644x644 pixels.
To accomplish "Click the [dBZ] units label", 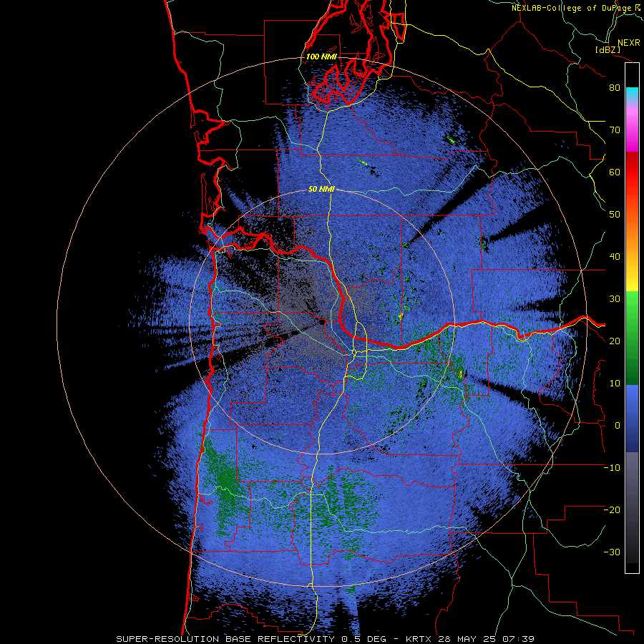I will [x=608, y=49].
